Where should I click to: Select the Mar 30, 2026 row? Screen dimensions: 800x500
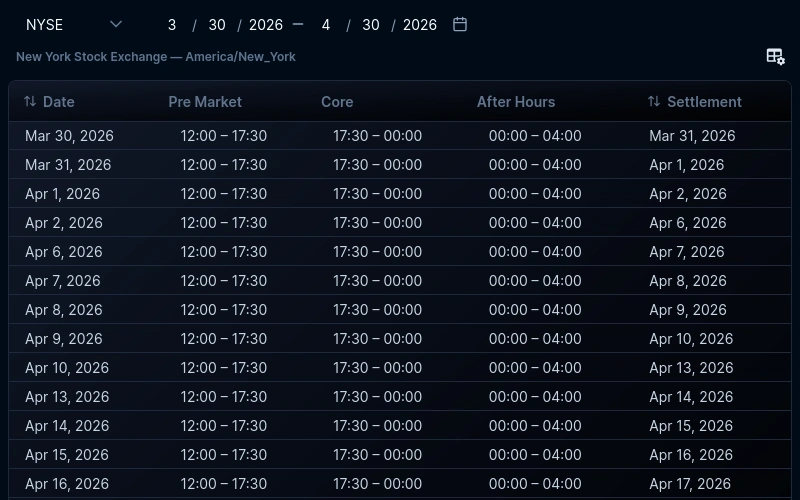400,136
